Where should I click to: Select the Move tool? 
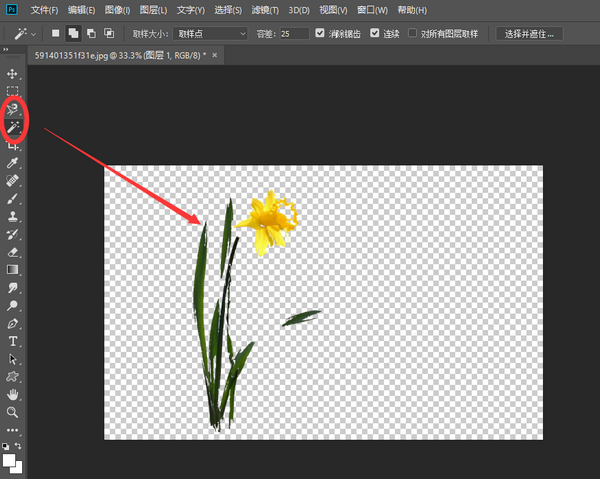click(13, 74)
